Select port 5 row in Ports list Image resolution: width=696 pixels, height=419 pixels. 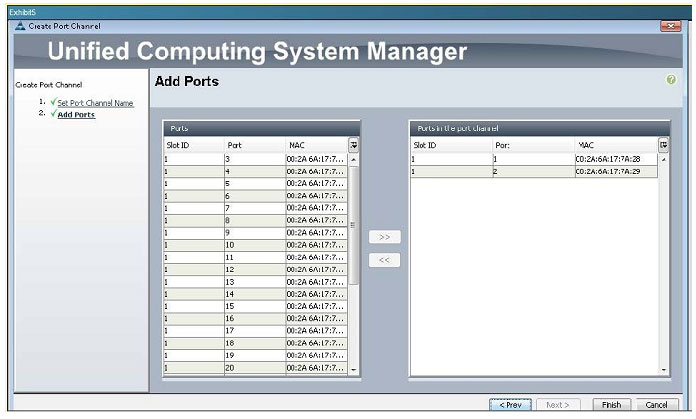(x=256, y=184)
